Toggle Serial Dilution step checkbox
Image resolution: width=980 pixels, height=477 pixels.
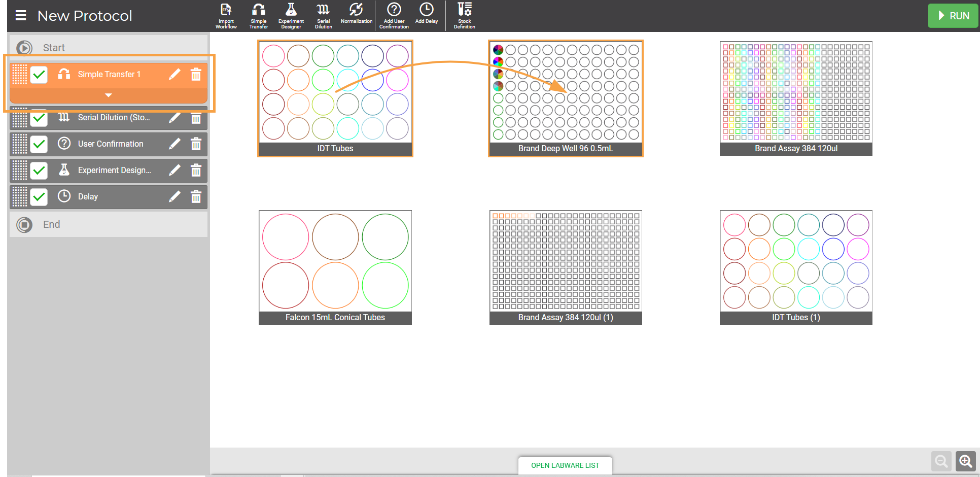39,118
